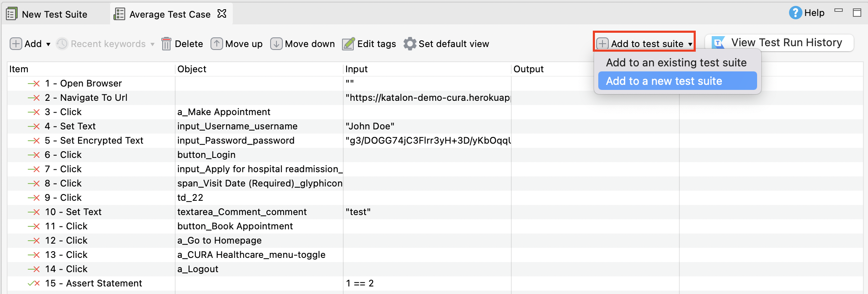Click the Navigate To Url input cell
This screenshot has width=868, height=294.
(427, 98)
